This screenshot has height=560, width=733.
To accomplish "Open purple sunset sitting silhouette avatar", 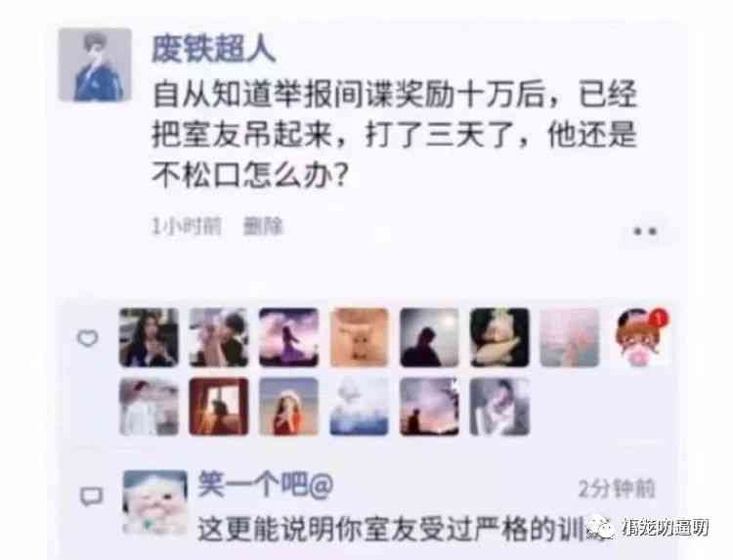I will point(429,407).
